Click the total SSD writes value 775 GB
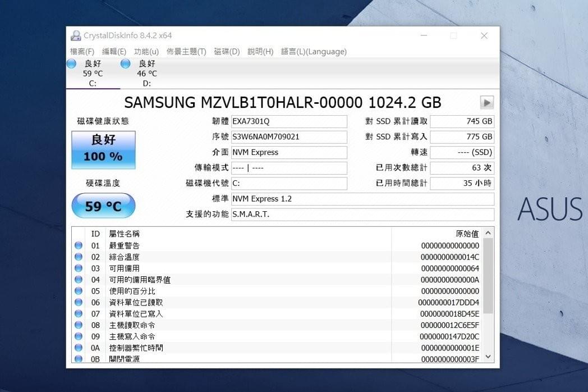This screenshot has height=392, width=588. [x=462, y=136]
